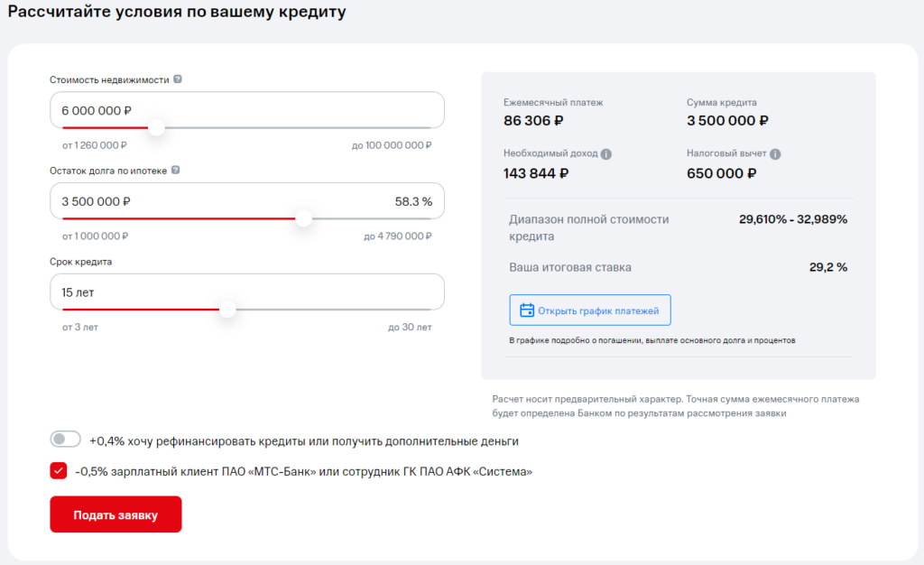Open info icon next to Необходимый доход
The width and height of the screenshot is (924, 565).
(606, 154)
